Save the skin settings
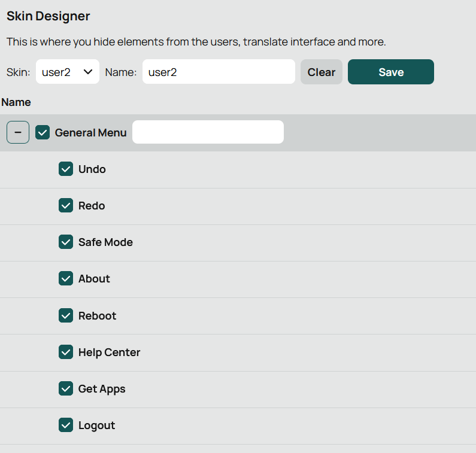The width and height of the screenshot is (476, 453). tap(391, 72)
